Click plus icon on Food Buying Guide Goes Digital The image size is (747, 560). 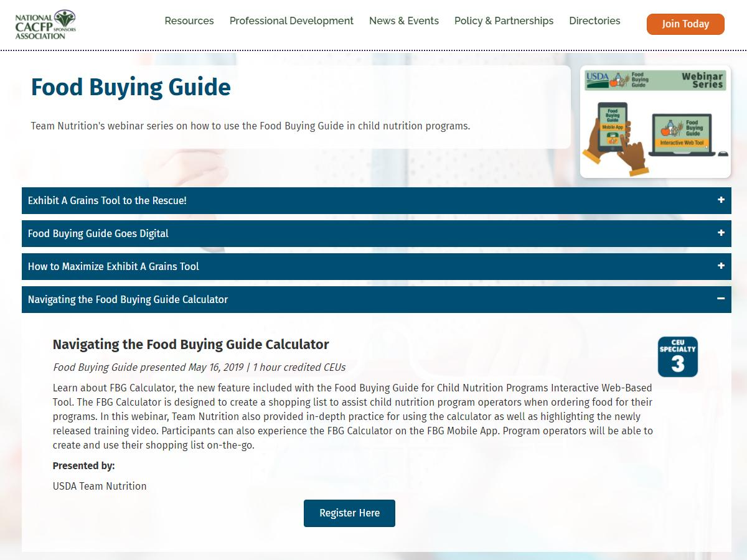[721, 233]
